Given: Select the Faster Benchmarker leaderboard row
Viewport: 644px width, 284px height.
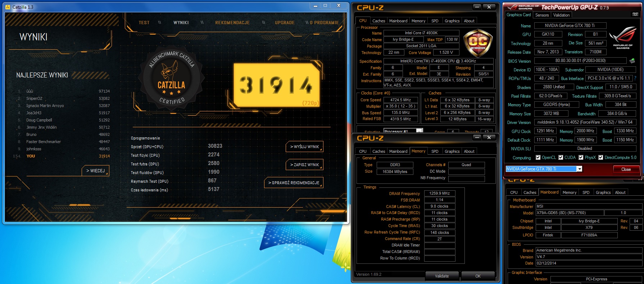Looking at the screenshot, I should (x=64, y=142).
